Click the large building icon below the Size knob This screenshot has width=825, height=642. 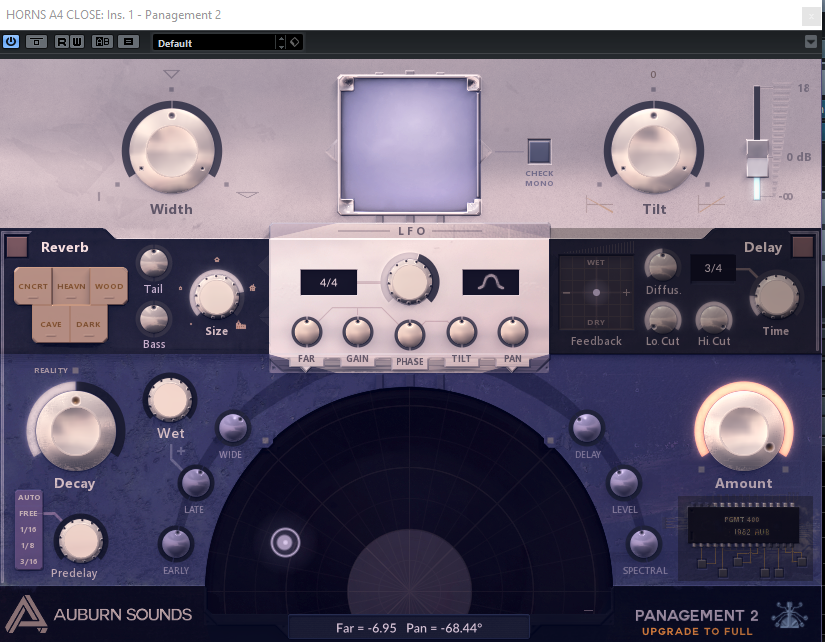241,325
